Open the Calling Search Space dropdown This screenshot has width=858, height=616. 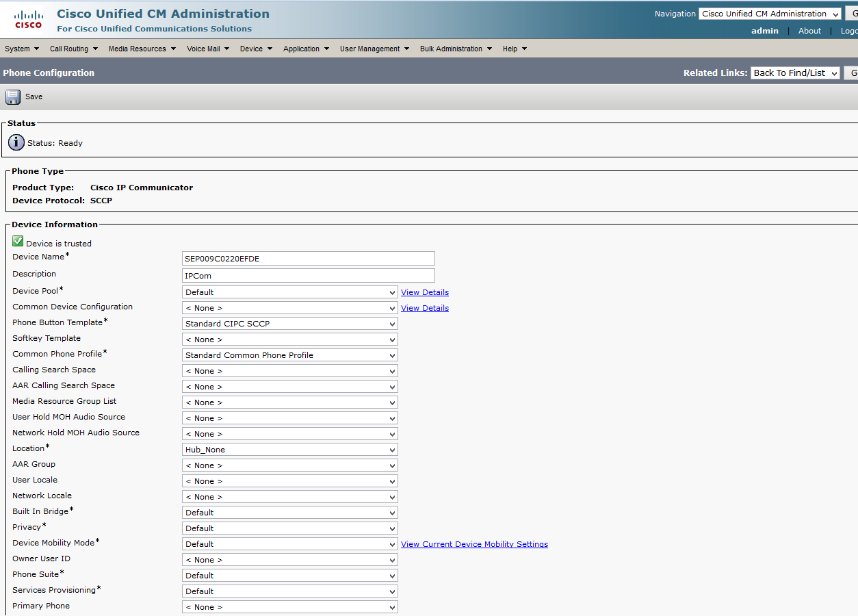[290, 371]
